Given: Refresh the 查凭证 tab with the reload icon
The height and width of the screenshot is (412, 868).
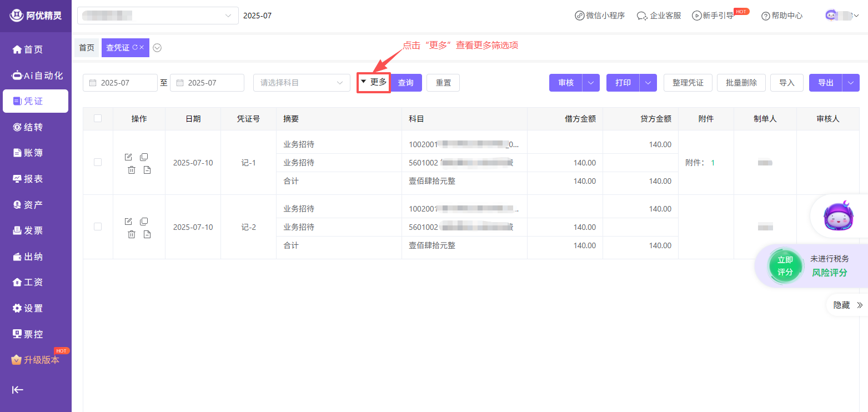Looking at the screenshot, I should click(134, 48).
